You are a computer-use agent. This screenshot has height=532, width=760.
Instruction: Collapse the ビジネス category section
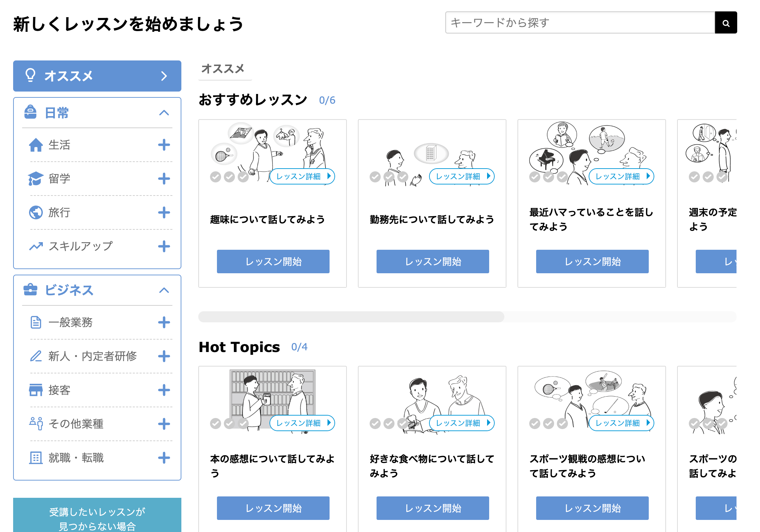164,291
